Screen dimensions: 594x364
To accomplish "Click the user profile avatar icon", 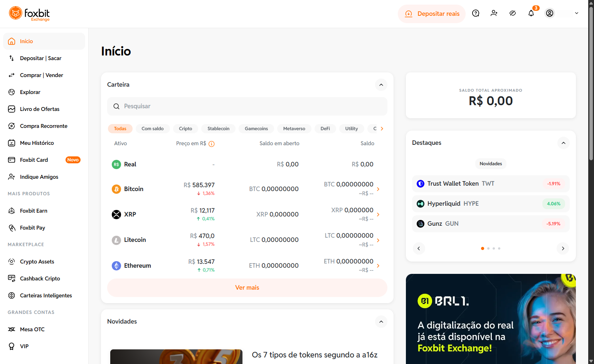I will pyautogui.click(x=550, y=13).
